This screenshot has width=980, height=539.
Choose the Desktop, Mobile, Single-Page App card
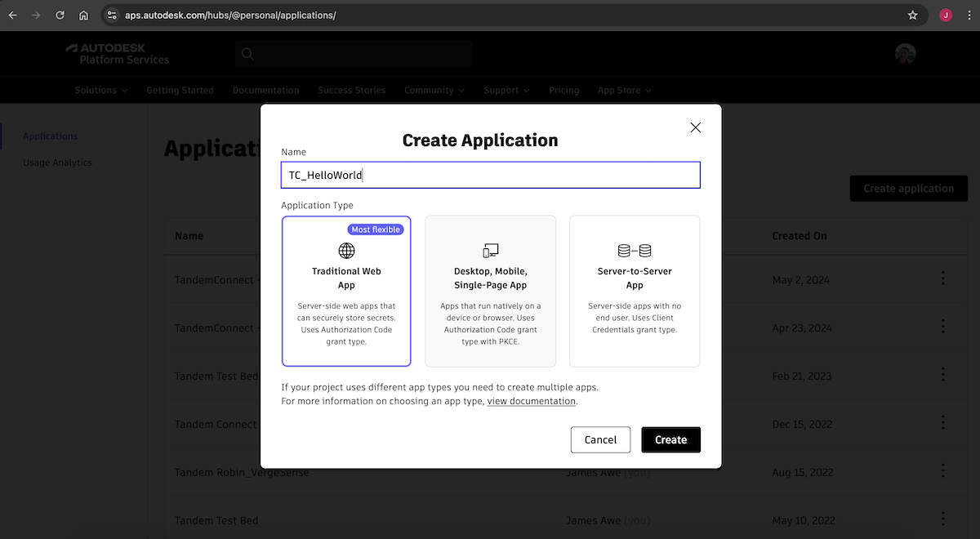pyautogui.click(x=490, y=291)
